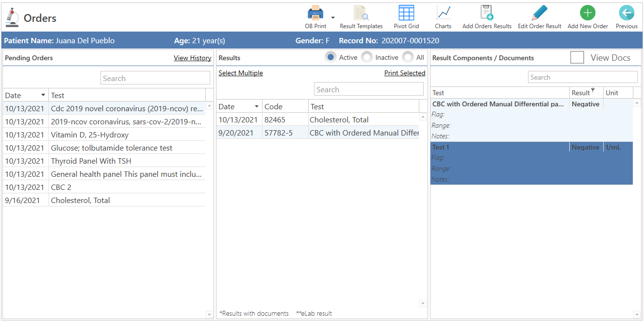Select the Thyroid Panel With TSH order
Screen dimensions: 644x322
click(104, 161)
